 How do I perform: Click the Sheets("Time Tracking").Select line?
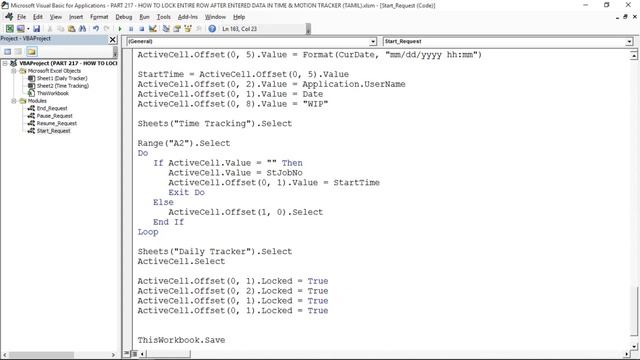(x=215, y=123)
